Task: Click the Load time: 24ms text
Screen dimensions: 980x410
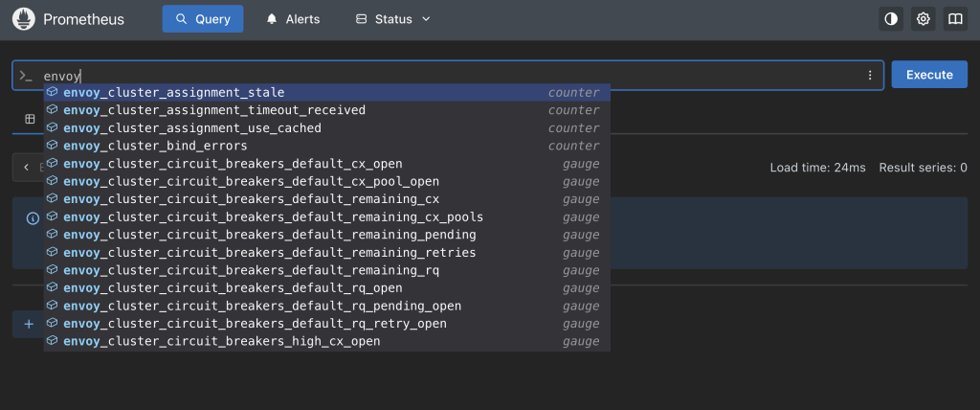Action: 817,168
